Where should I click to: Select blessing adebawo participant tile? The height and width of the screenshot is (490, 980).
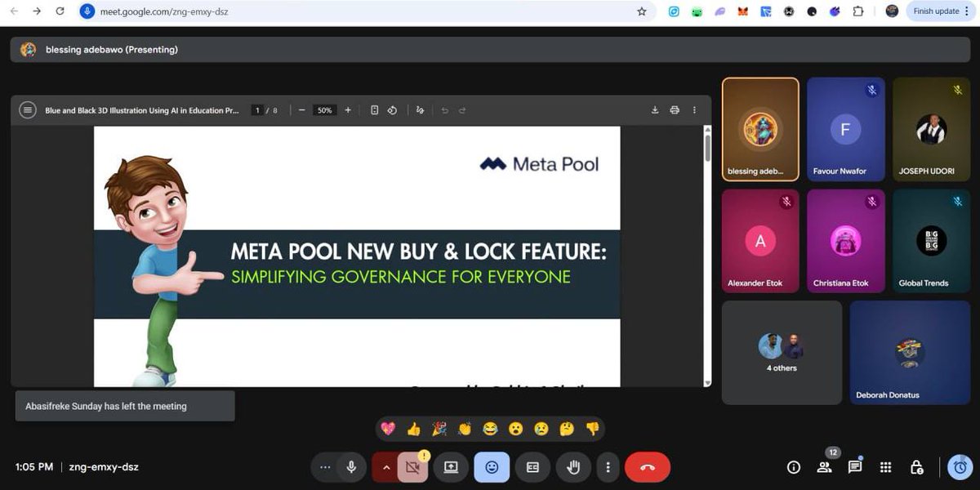(x=761, y=129)
